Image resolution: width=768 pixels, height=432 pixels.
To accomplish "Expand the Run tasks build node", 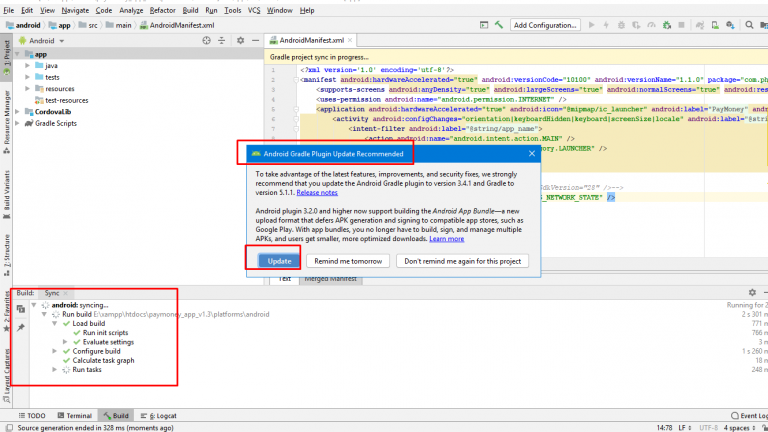I will click(55, 370).
